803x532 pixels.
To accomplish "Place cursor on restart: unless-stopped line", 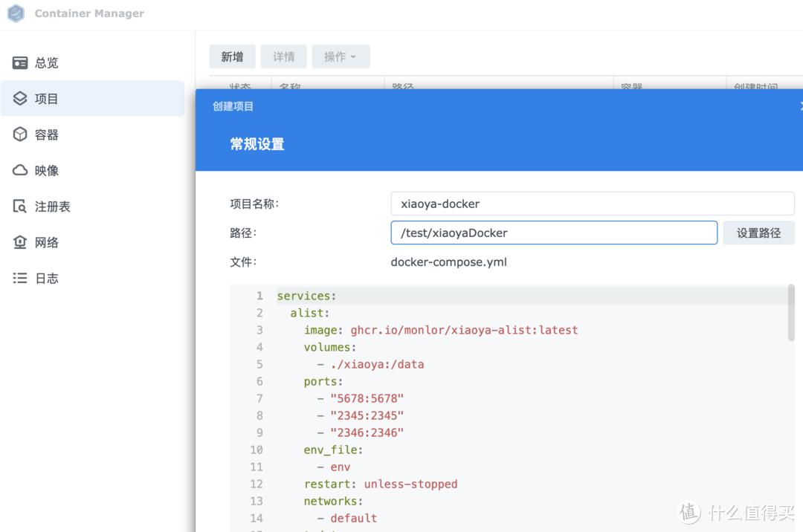I will click(x=380, y=484).
